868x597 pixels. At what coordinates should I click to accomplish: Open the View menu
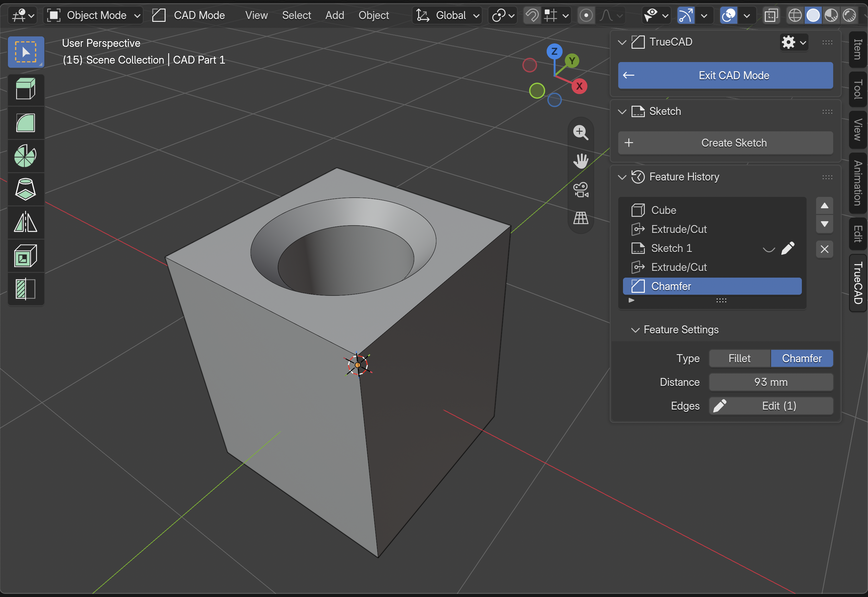(x=256, y=15)
